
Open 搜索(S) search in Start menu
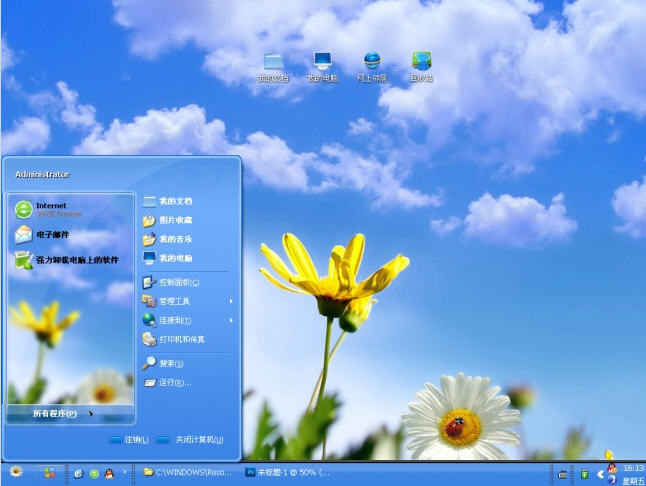187,363
